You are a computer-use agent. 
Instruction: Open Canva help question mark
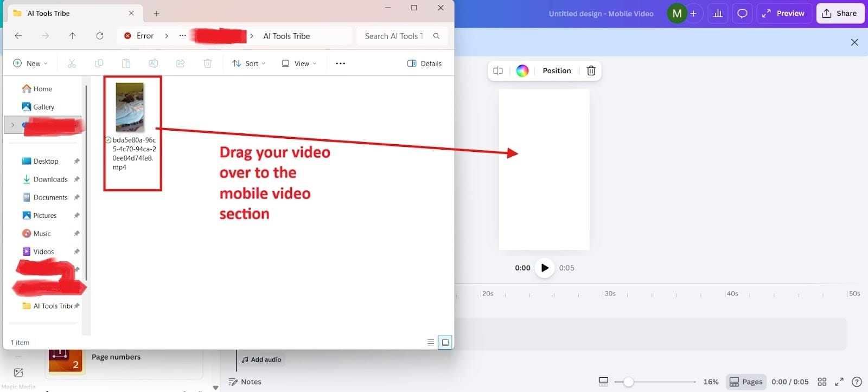[x=857, y=382]
